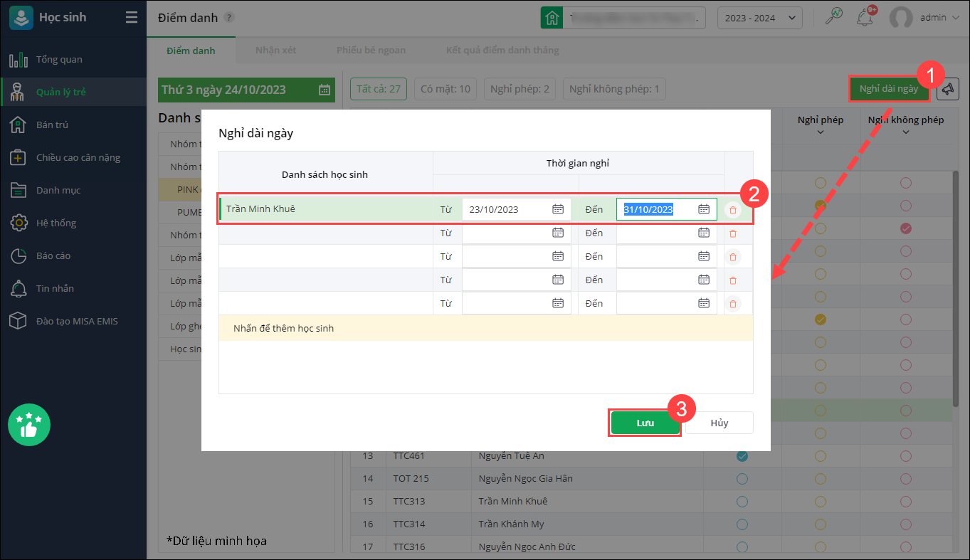The height and width of the screenshot is (560, 970).
Task: Click the help icon beside Điểm danh
Action: coord(228,18)
